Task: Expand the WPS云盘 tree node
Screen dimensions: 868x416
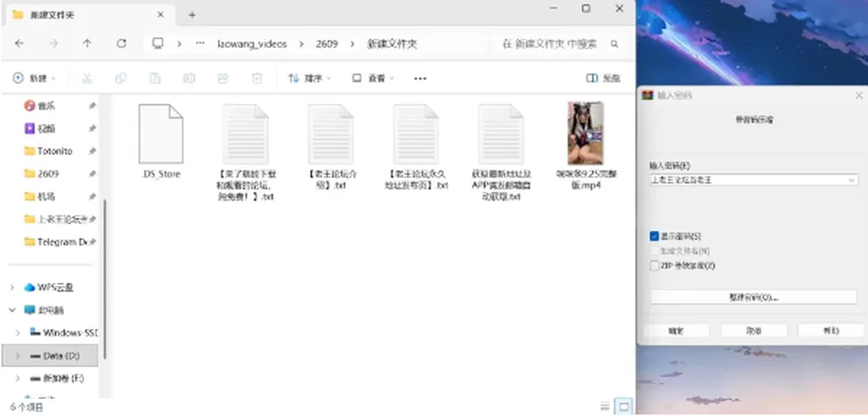Action: (x=12, y=288)
